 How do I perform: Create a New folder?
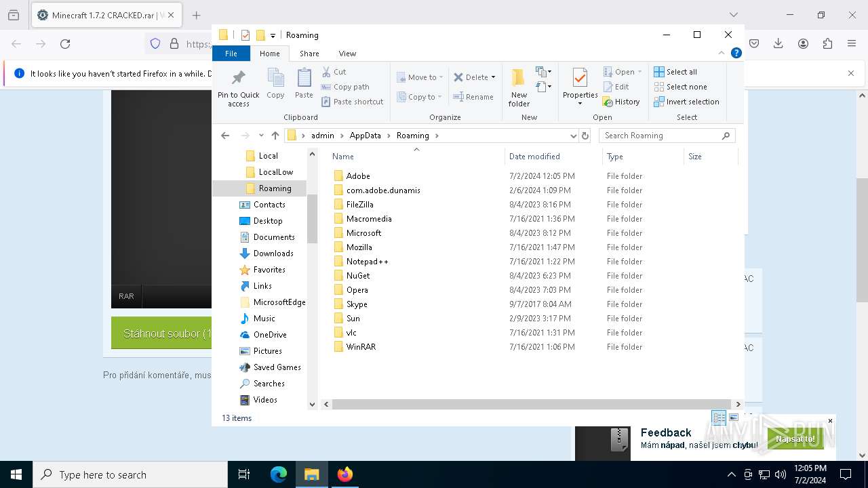click(519, 87)
